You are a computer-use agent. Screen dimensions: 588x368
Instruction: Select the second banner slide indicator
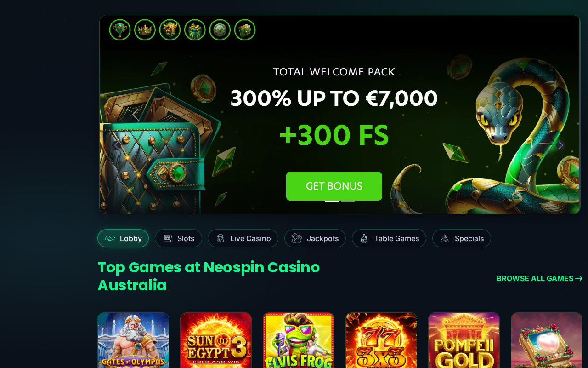point(348,201)
